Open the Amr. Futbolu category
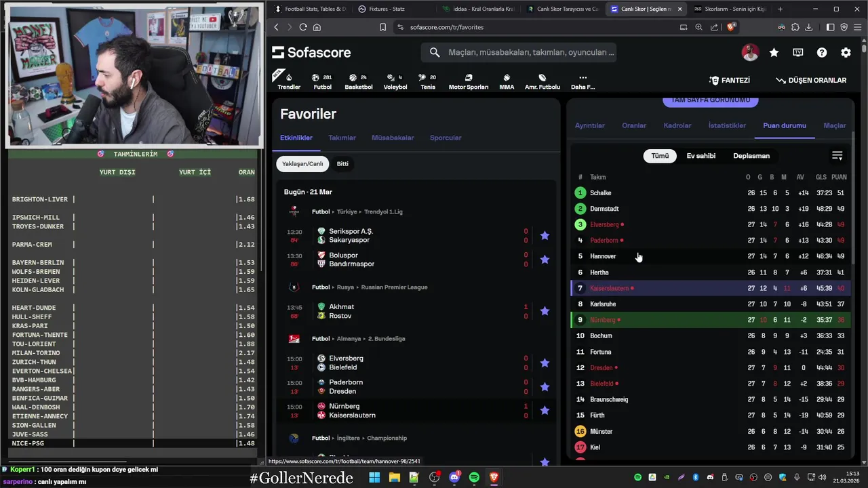 coord(542,81)
